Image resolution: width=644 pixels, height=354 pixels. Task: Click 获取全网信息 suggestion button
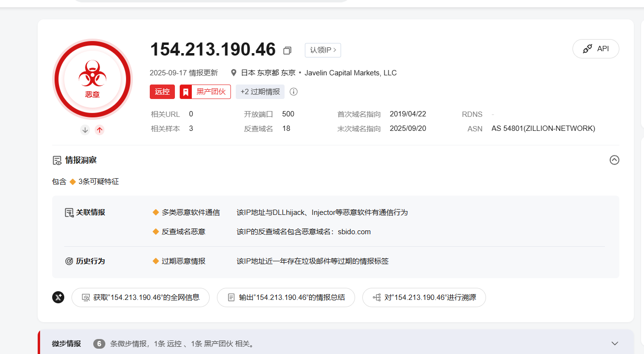pos(141,297)
